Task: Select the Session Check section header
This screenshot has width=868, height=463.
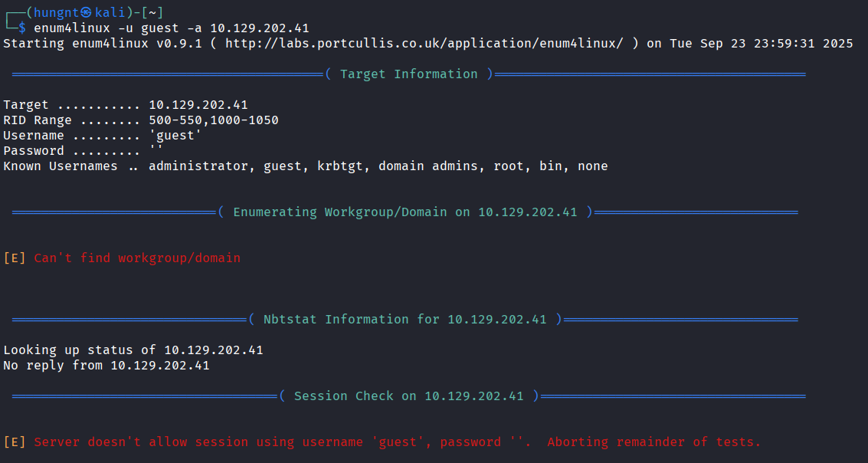Action: pyautogui.click(x=408, y=396)
